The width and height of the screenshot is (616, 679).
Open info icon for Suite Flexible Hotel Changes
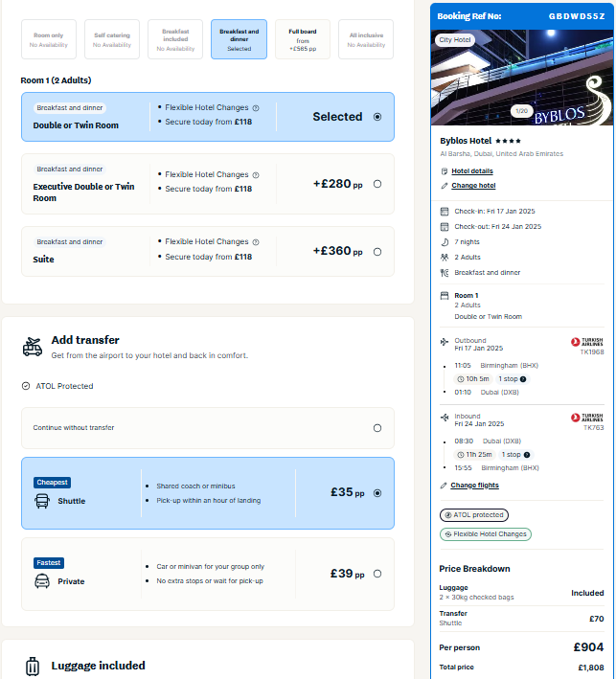pos(256,242)
